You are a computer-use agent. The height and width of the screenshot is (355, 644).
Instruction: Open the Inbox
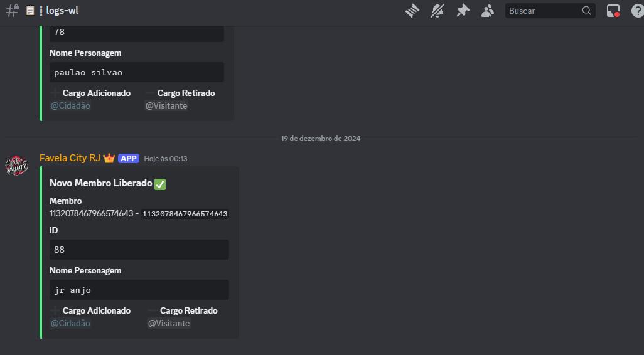pyautogui.click(x=613, y=11)
